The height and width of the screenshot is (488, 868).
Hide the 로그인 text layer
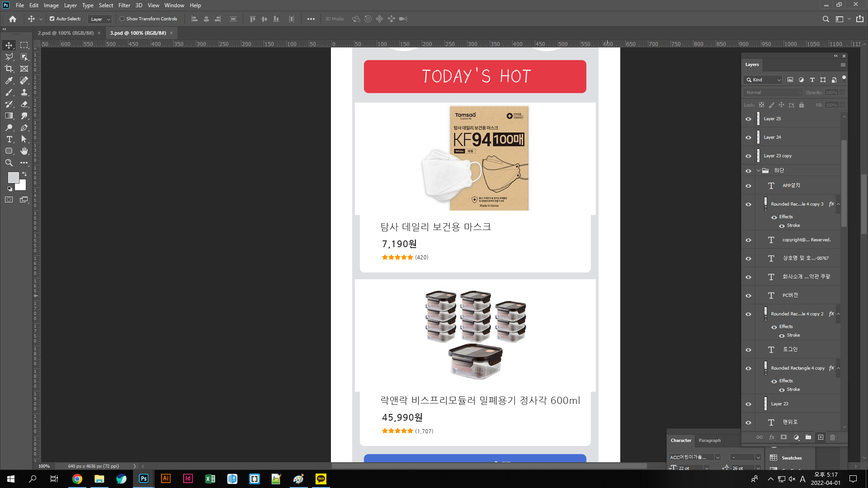[748, 350]
